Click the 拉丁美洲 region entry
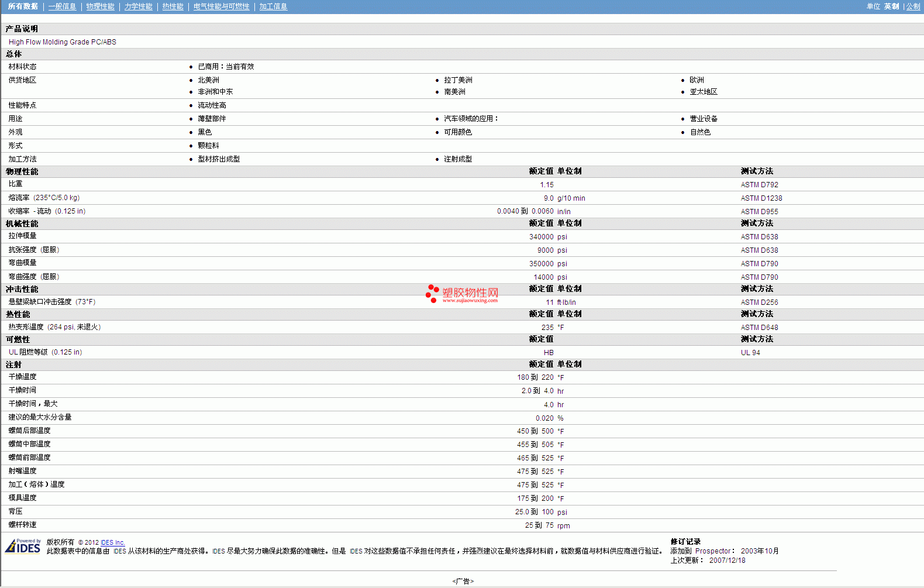 pyautogui.click(x=458, y=80)
